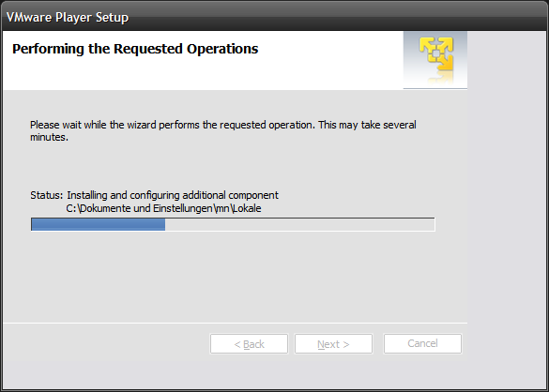Click the Performing the Requested Operations heading
This screenshot has height=392, width=549.
[135, 49]
